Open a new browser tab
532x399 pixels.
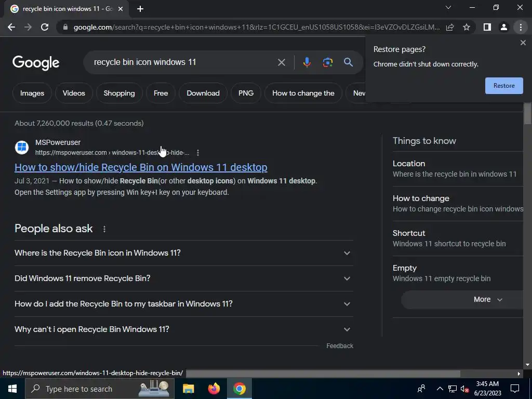pyautogui.click(x=140, y=9)
